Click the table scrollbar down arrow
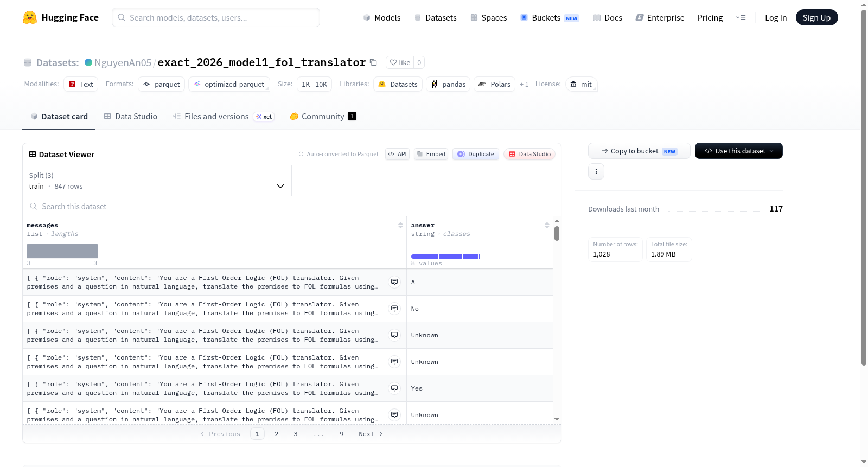 coord(557,419)
